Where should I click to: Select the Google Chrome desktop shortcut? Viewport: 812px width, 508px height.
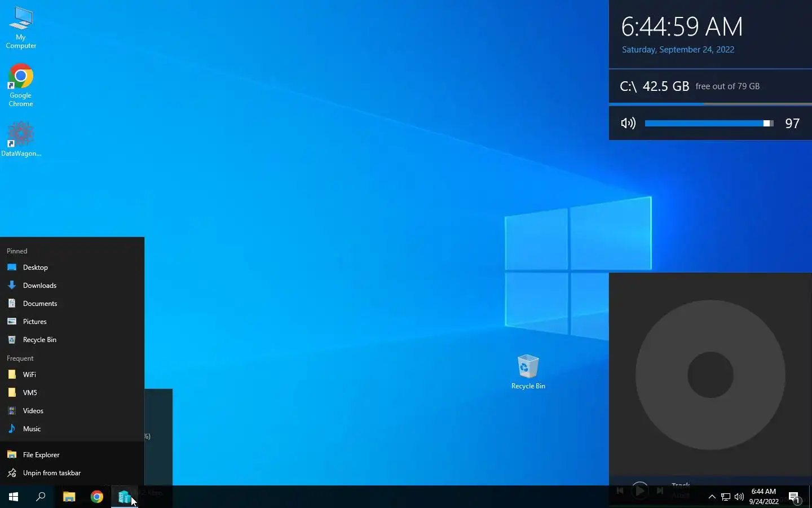tap(21, 85)
